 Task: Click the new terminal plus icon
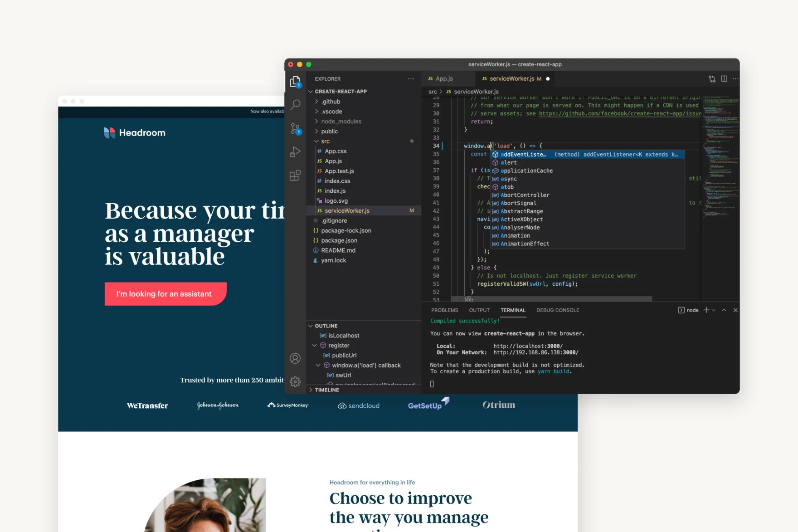click(x=706, y=310)
